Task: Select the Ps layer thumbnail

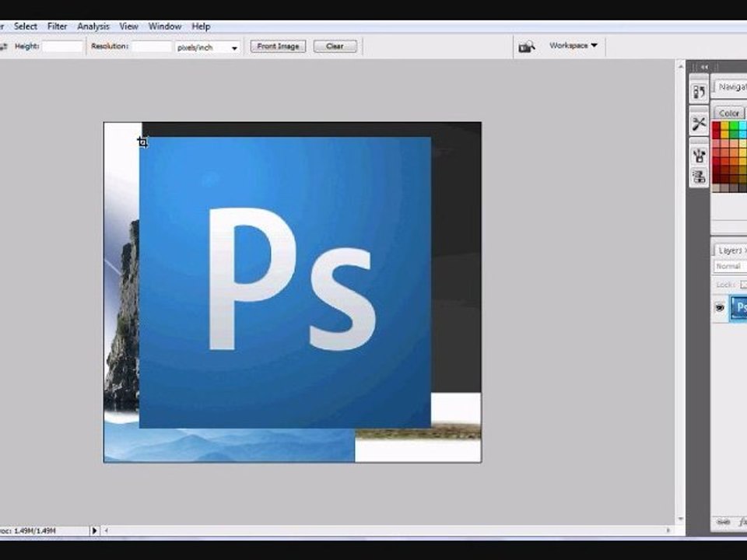Action: click(739, 308)
